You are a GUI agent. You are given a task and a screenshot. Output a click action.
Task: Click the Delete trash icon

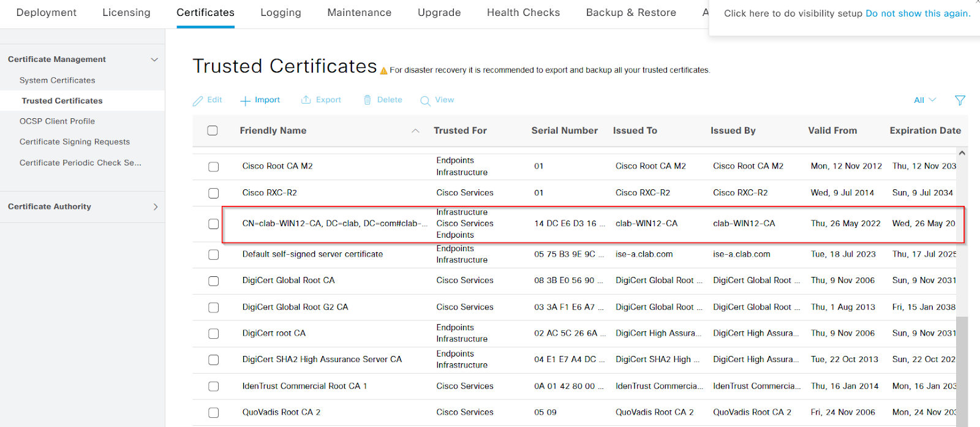point(367,100)
